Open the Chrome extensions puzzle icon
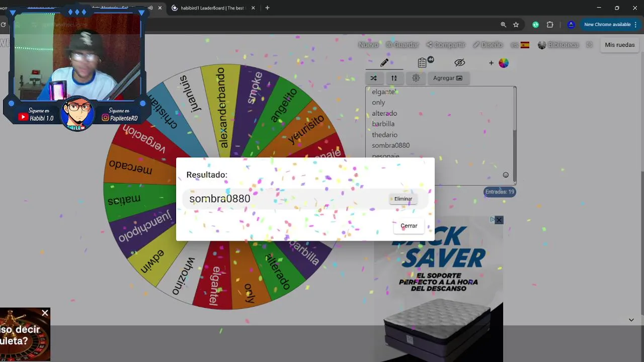Image resolution: width=644 pixels, height=362 pixels. (550, 25)
